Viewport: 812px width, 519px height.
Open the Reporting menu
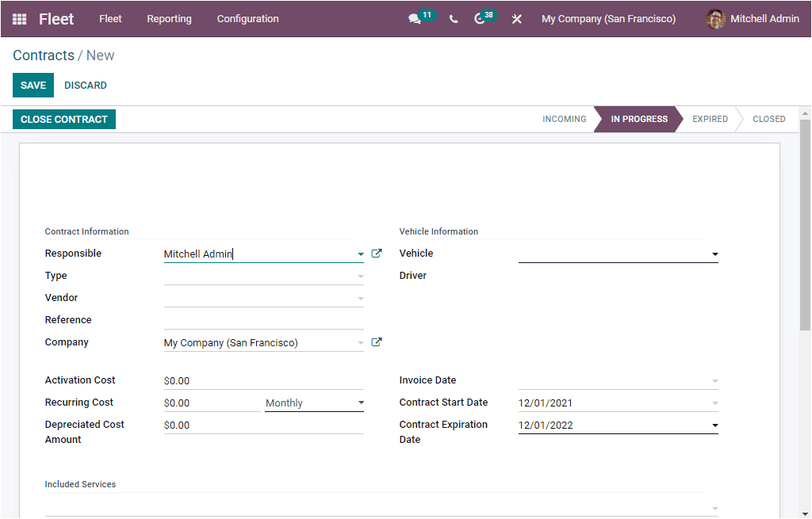(169, 18)
